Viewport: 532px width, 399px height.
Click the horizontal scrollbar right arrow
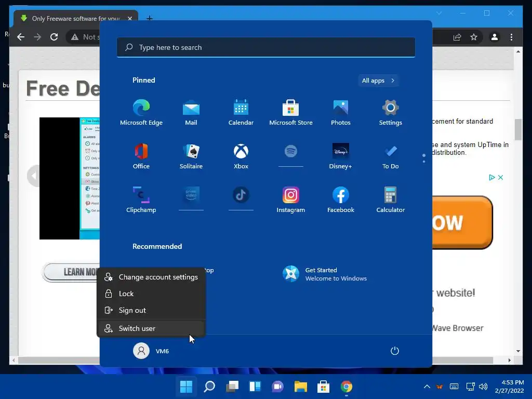[510, 361]
